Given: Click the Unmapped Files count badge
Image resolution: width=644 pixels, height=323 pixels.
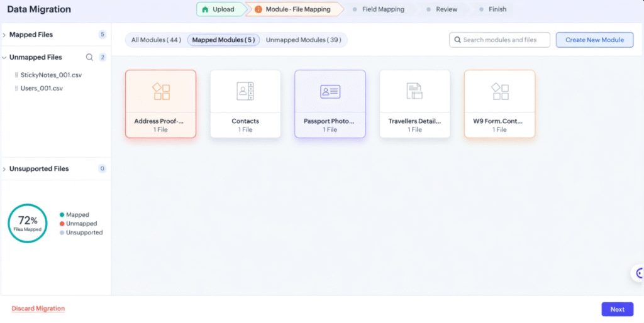Looking at the screenshot, I should (x=103, y=57).
